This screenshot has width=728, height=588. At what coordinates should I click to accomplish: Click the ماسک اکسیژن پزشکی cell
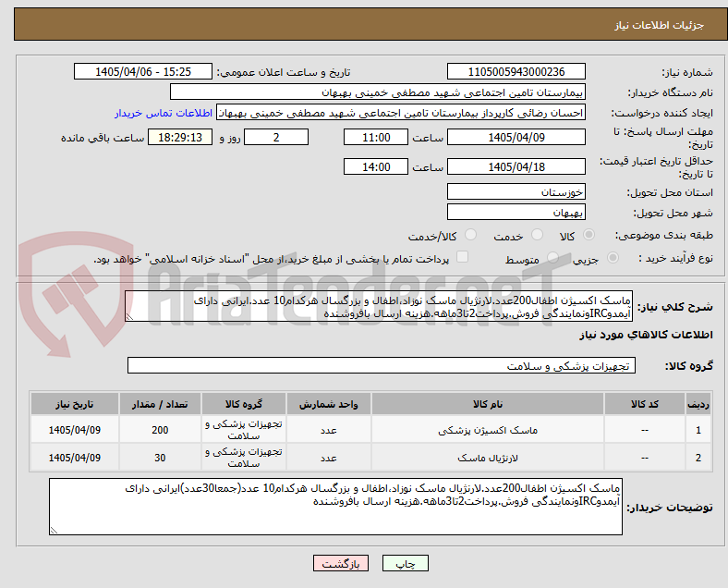pos(488,430)
